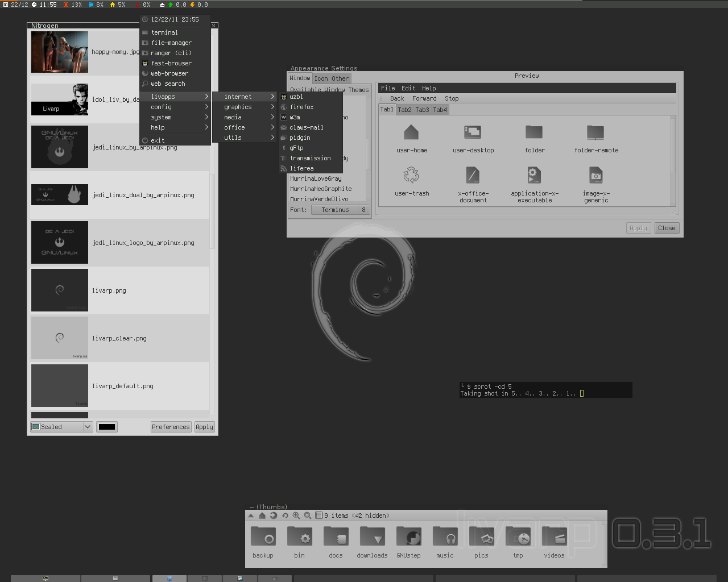Click the user-home icon in preview
The image size is (728, 582).
(411, 132)
